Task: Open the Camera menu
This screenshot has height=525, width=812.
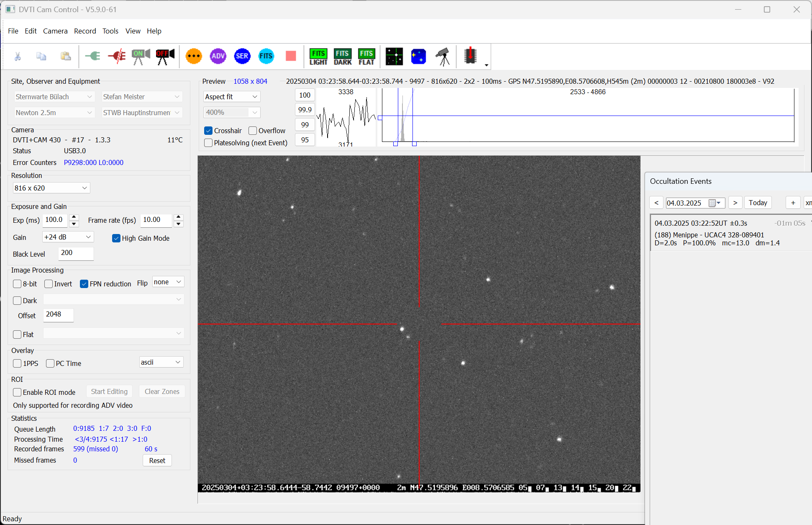Action: point(55,31)
